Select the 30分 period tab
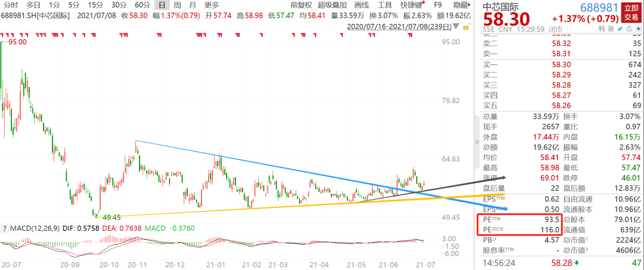Screen dimensions: 644x270 119,5
